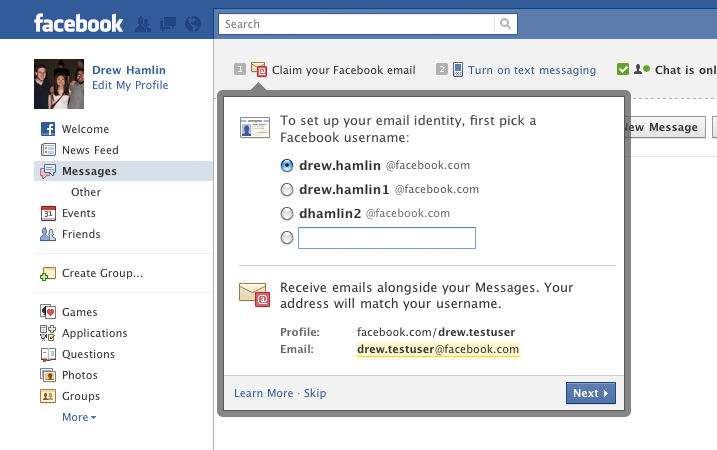Click the drew.testuser@facebook.com email address
717x450 pixels.
click(438, 349)
